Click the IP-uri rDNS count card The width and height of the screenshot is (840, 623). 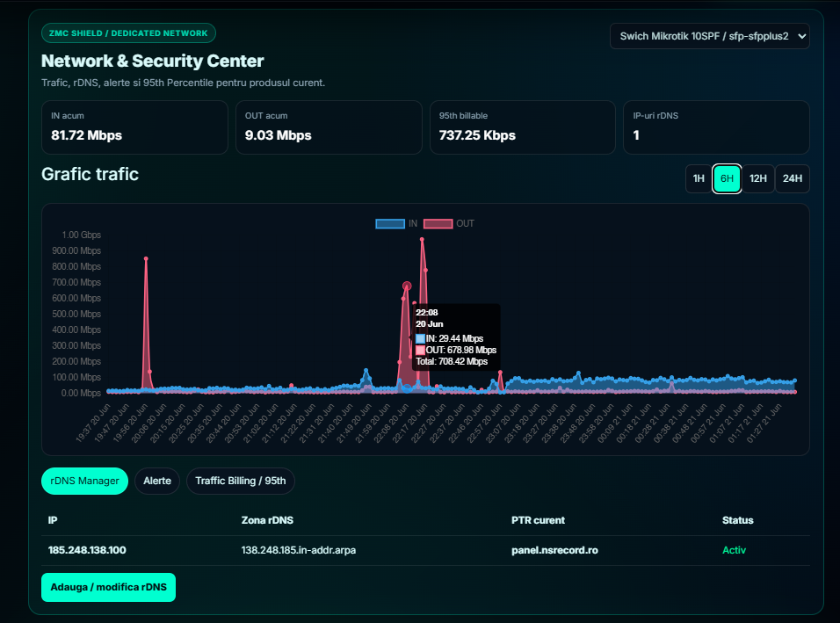click(716, 127)
